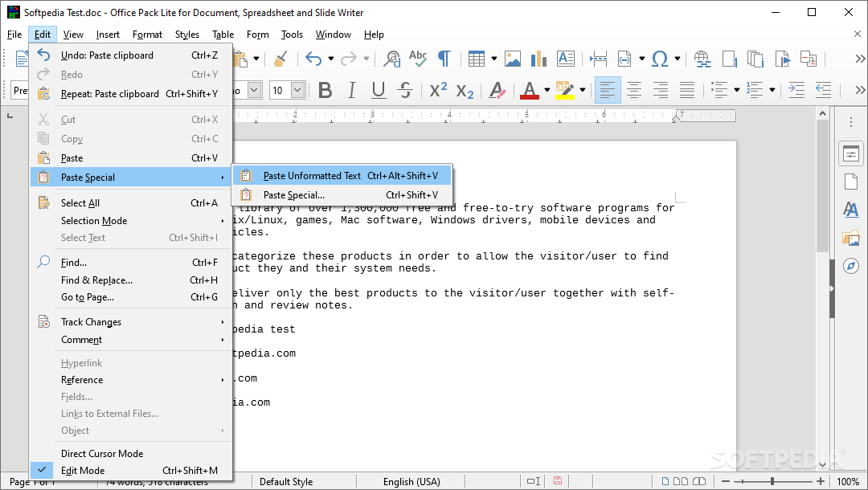Click the Center alignment icon
This screenshot has width=868, height=490.
(634, 90)
